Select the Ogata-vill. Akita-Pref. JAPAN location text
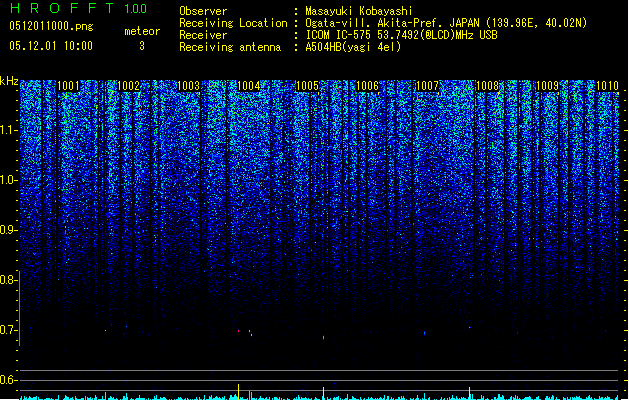 (446, 23)
